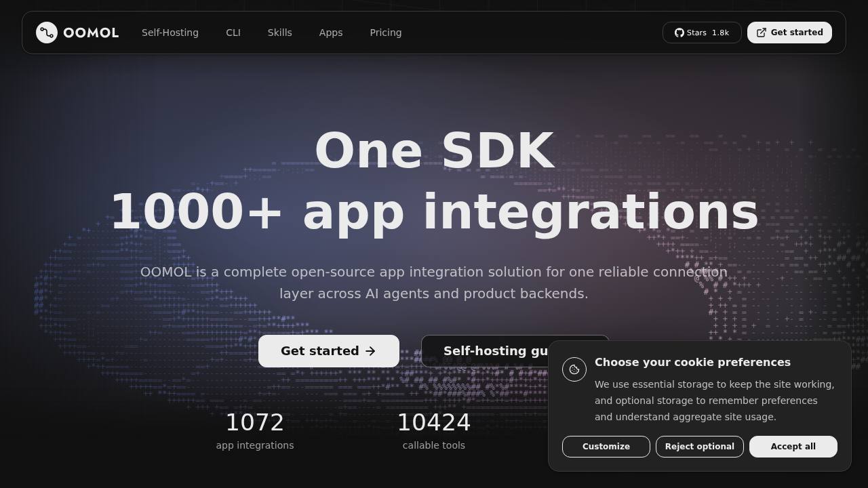Click 'Choose your cookie preferences' title
The image size is (868, 488).
(x=692, y=363)
